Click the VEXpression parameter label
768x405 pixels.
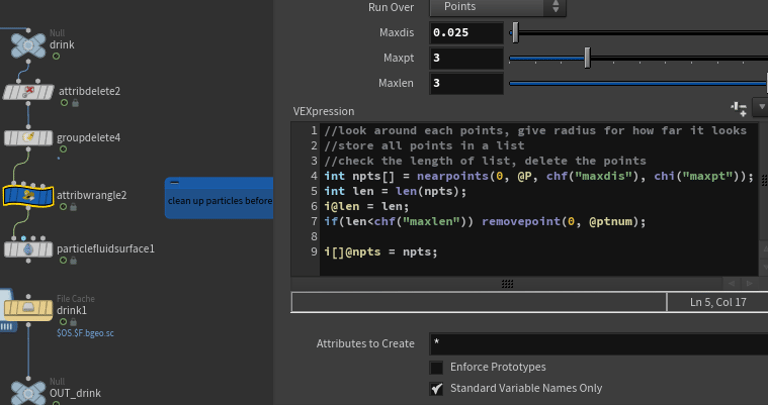[323, 111]
